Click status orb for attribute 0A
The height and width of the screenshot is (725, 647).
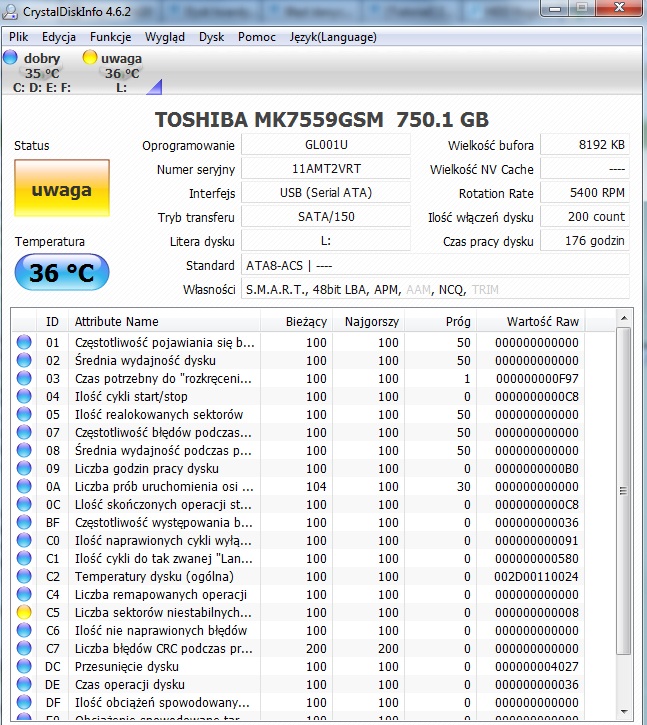coord(24,486)
